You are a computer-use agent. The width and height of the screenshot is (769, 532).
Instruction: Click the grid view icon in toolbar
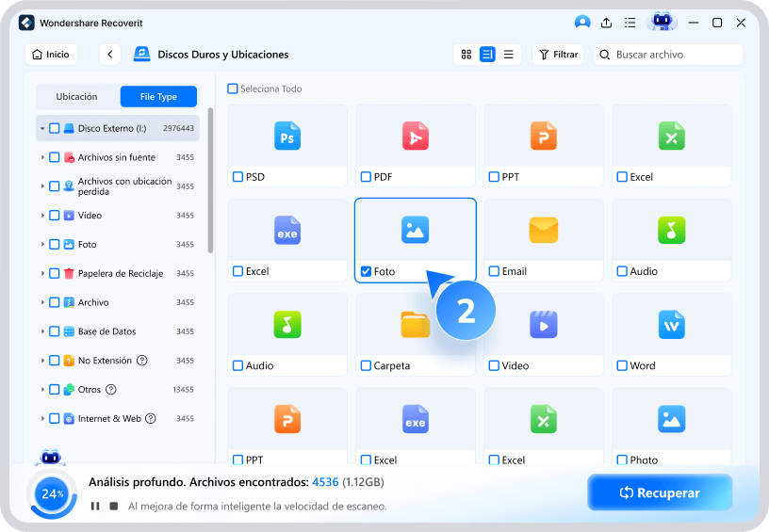[466, 55]
